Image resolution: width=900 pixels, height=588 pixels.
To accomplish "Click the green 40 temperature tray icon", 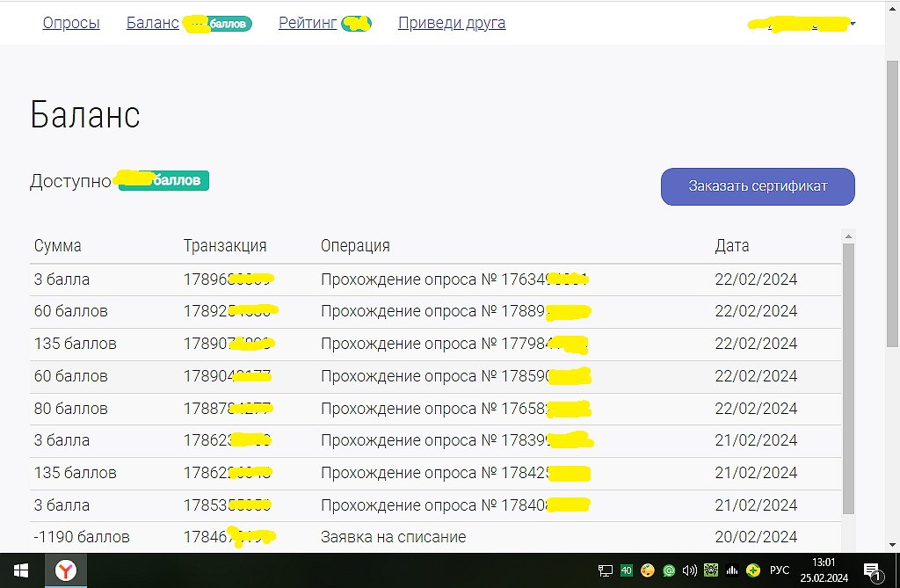I will [x=627, y=570].
